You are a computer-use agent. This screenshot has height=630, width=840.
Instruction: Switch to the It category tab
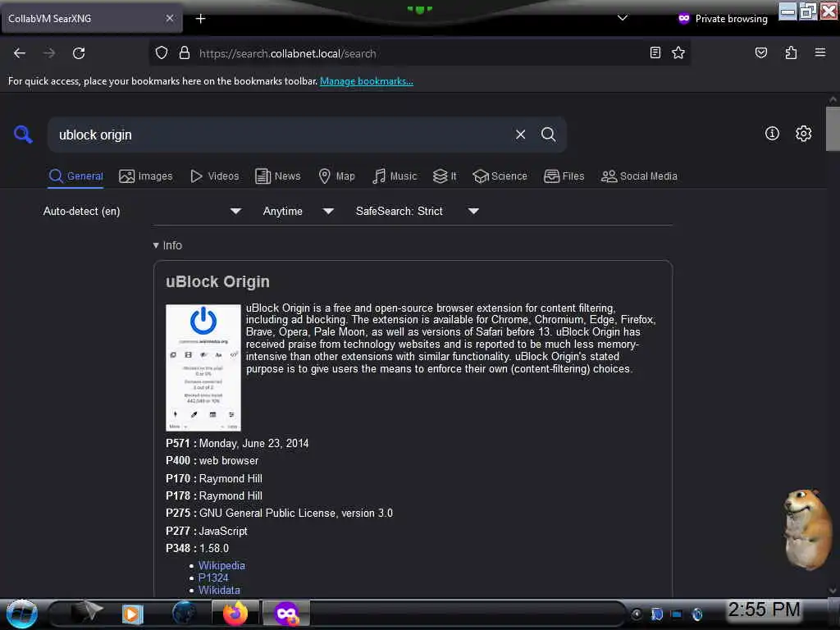[445, 176]
